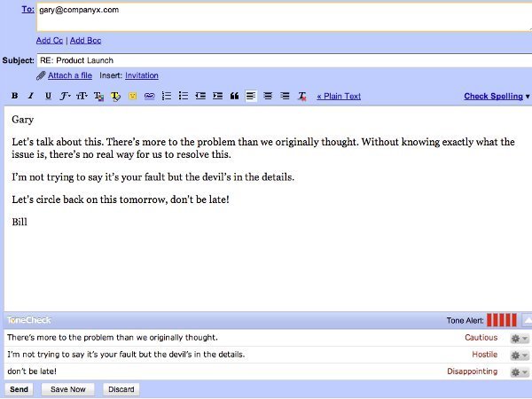Select 'I'm not trying to say' flagged phrase
This screenshot has width=532, height=399.
point(126,355)
